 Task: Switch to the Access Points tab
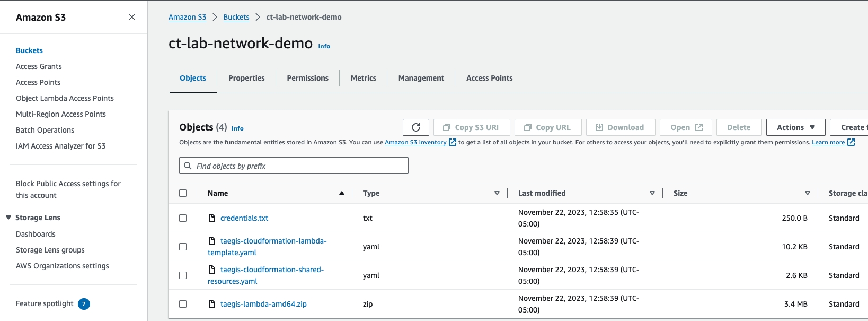pyautogui.click(x=489, y=78)
